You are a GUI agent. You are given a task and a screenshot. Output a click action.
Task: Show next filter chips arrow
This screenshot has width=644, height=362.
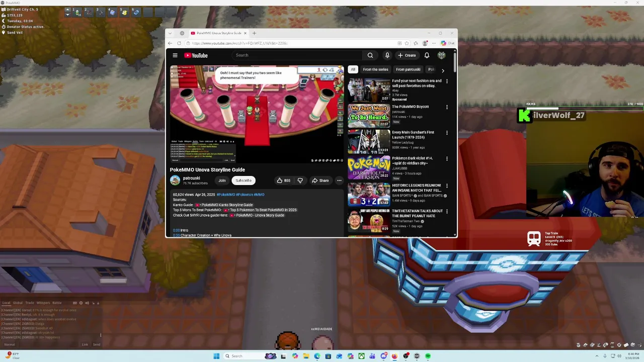(443, 70)
